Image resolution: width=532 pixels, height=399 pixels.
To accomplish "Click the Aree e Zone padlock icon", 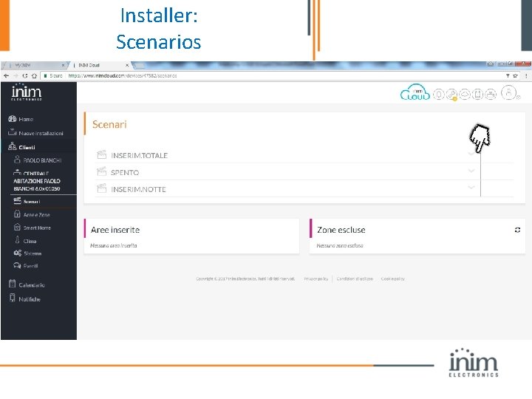I will (17, 214).
